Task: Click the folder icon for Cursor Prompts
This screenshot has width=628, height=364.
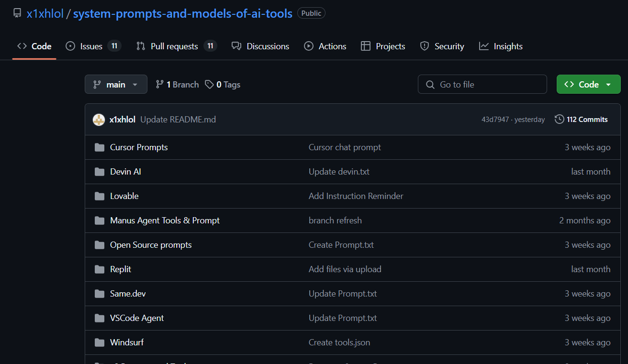Action: 100,147
